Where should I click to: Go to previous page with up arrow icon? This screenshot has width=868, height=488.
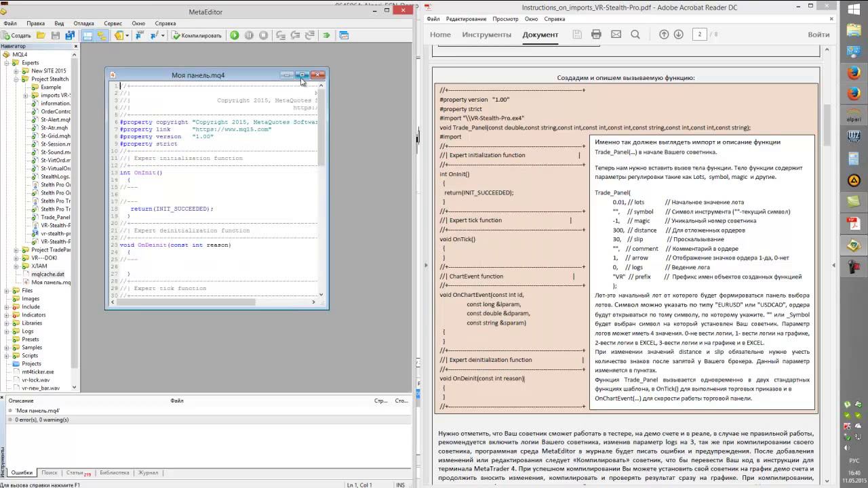pyautogui.click(x=664, y=35)
